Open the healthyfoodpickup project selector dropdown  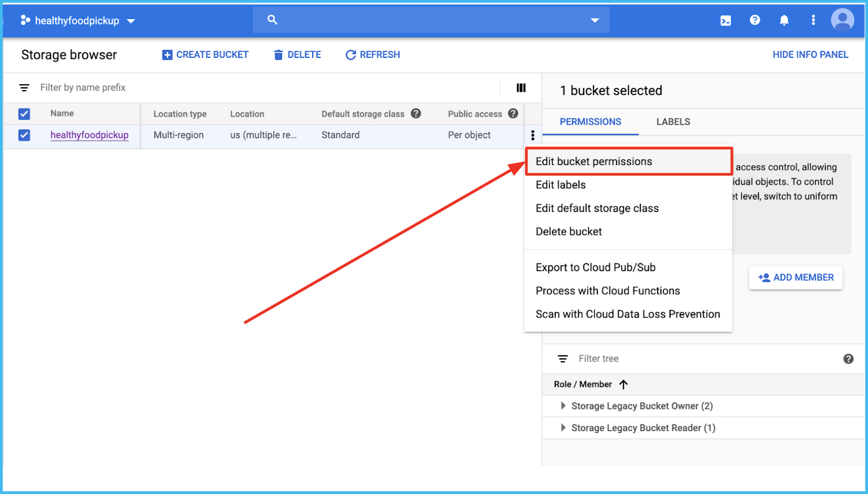point(78,21)
